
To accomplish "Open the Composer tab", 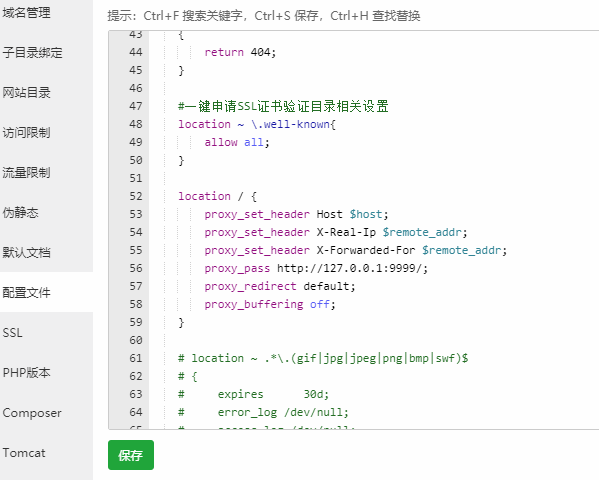I will point(32,412).
